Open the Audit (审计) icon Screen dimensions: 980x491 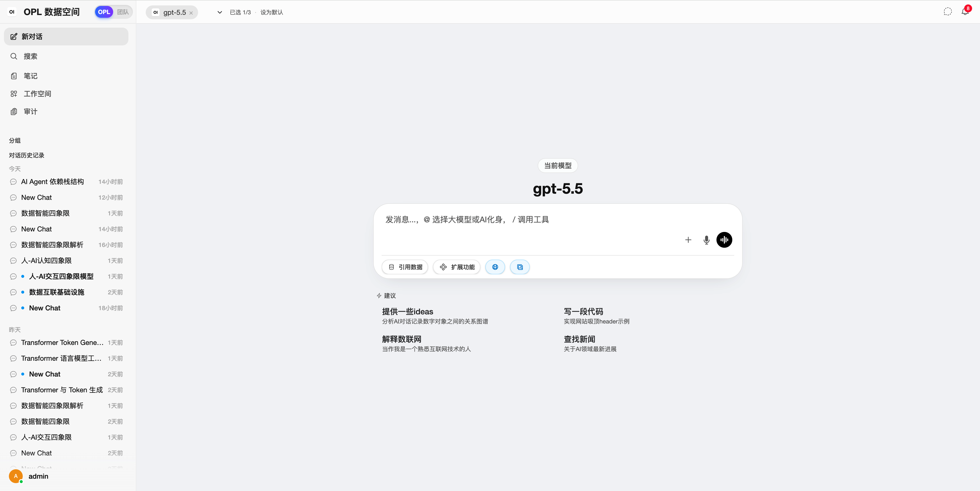pyautogui.click(x=14, y=111)
